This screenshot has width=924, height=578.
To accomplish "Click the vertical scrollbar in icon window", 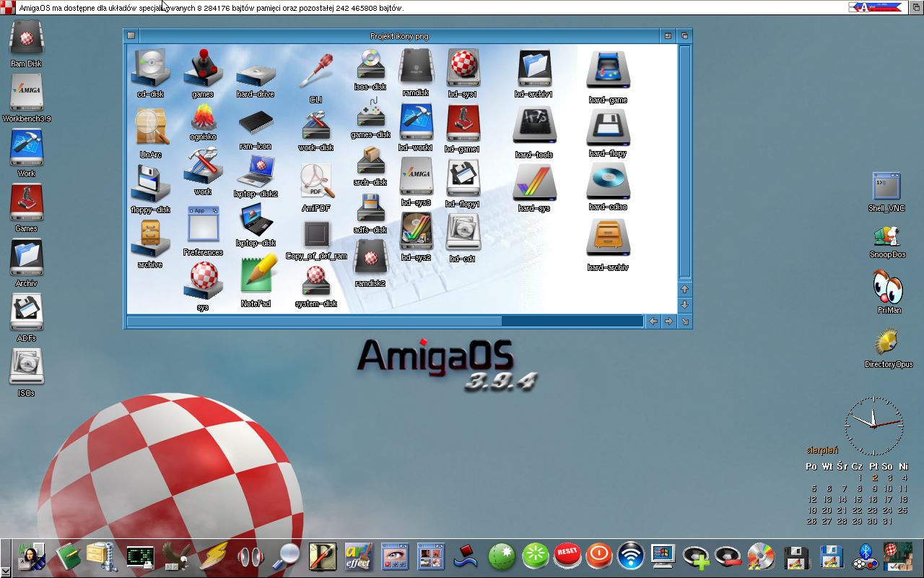I will click(x=685, y=162).
